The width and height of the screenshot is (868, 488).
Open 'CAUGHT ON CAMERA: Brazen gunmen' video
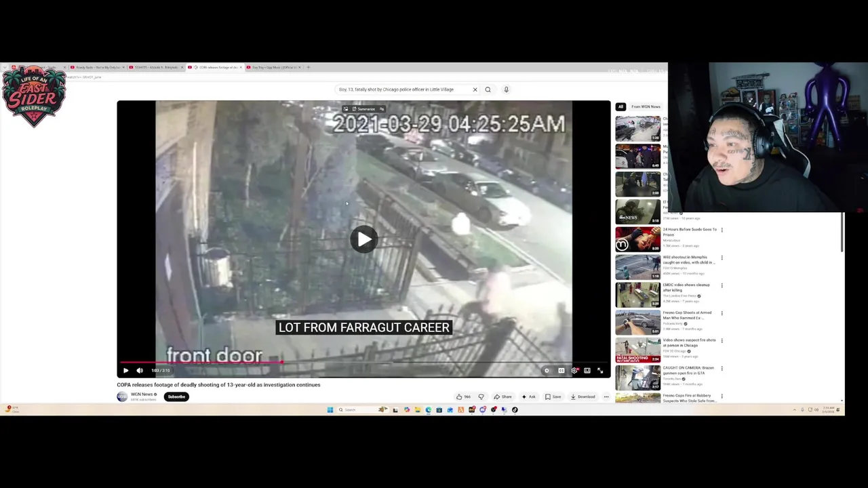coord(637,378)
